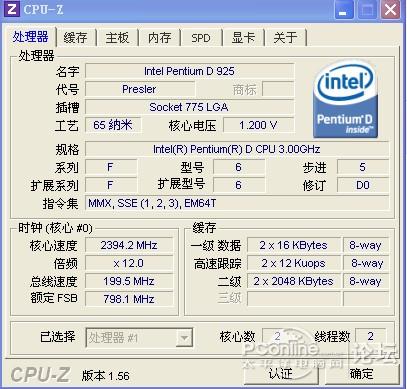The width and height of the screenshot is (407, 389).
Task: Go to the SPD tab
Action: (201, 37)
